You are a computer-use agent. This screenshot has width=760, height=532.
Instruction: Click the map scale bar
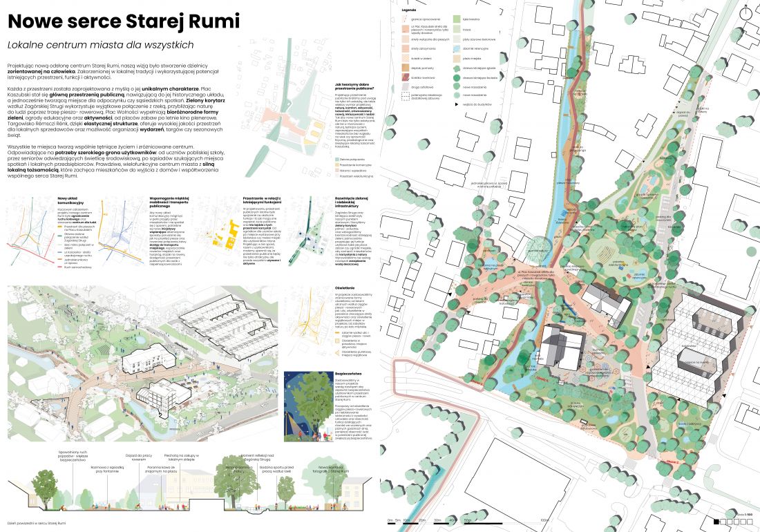(468, 522)
